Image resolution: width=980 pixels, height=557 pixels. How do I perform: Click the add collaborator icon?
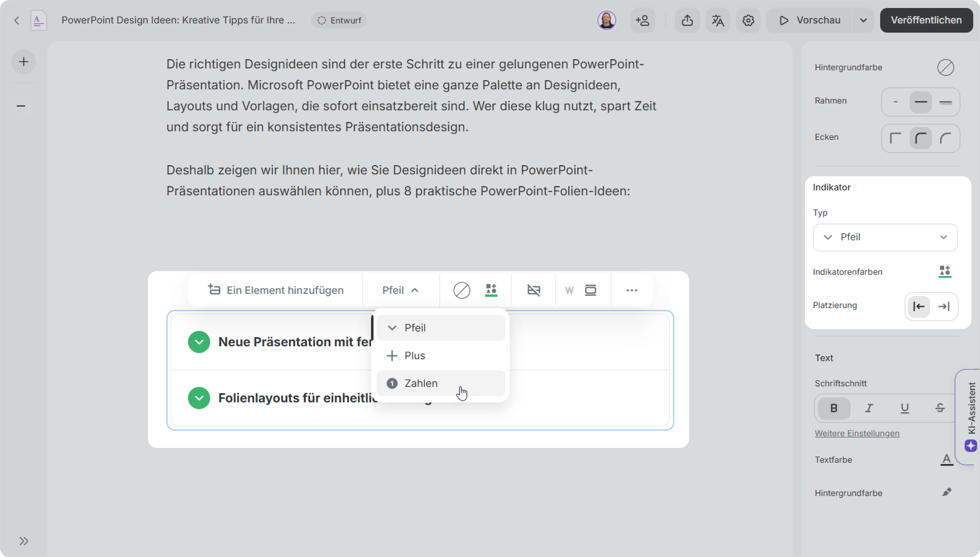coord(643,20)
